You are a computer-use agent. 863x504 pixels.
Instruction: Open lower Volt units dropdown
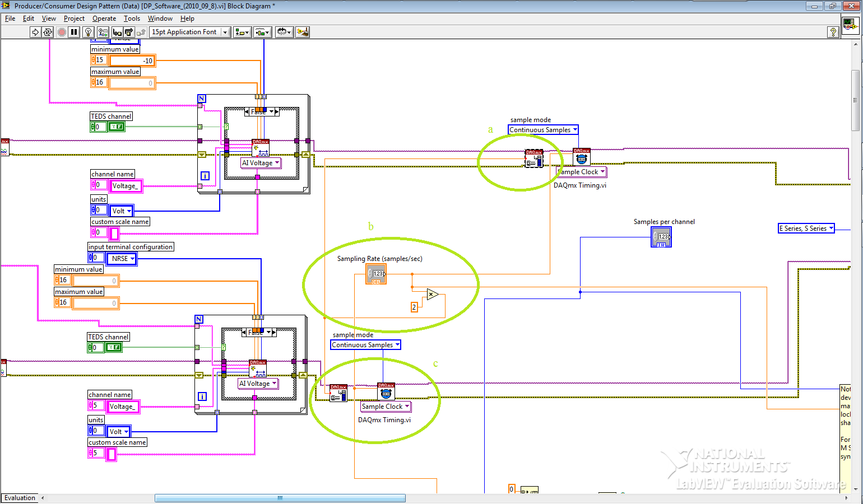[119, 432]
